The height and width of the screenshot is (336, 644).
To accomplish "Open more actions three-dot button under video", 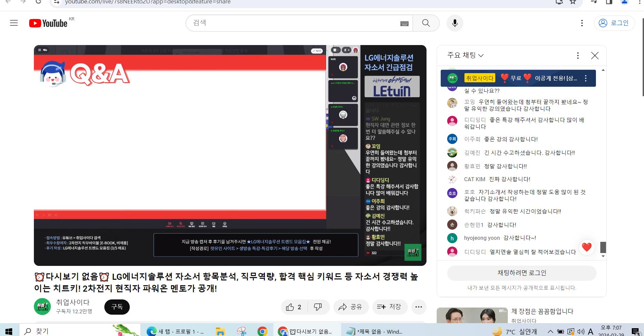I will pos(419,307).
